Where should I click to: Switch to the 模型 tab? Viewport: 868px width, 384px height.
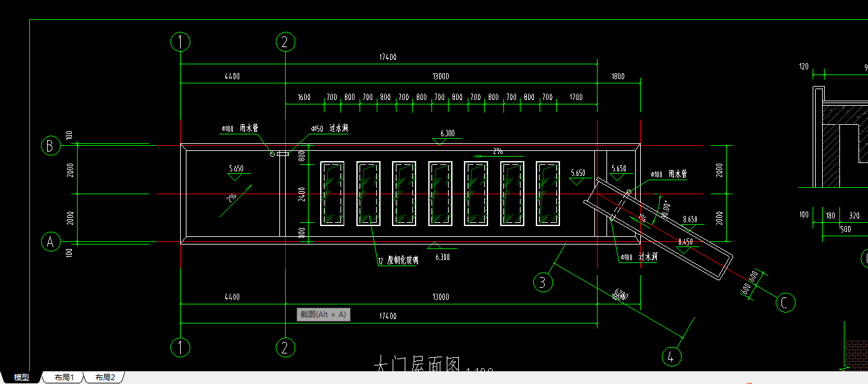pyautogui.click(x=21, y=378)
